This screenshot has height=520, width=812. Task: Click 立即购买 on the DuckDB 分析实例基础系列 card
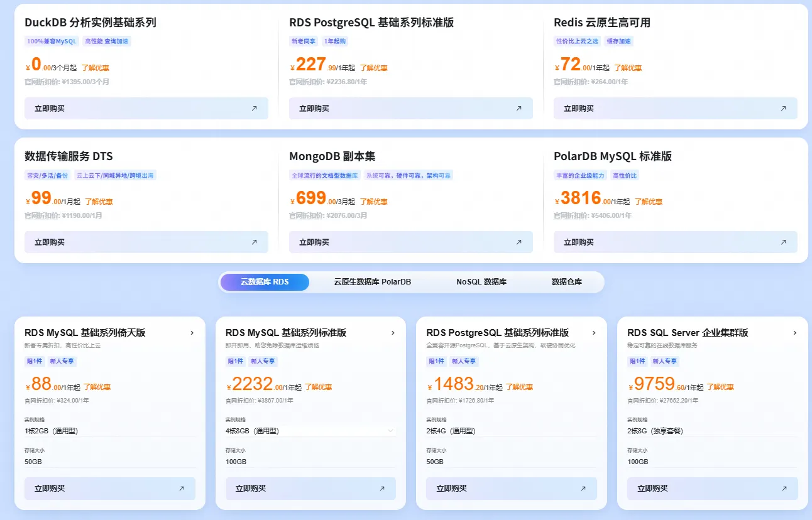click(146, 108)
